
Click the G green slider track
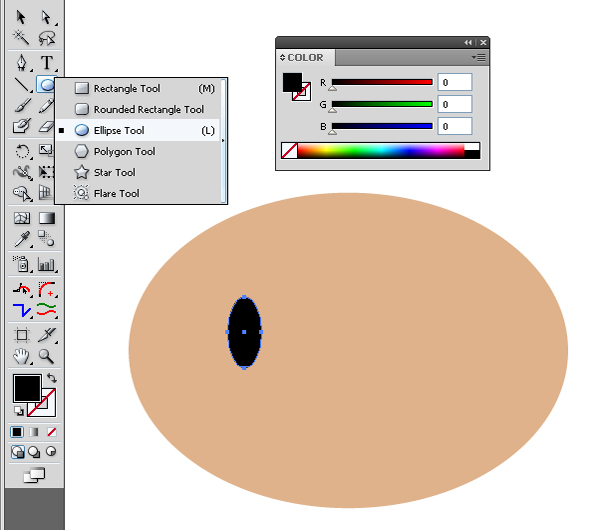[382, 104]
